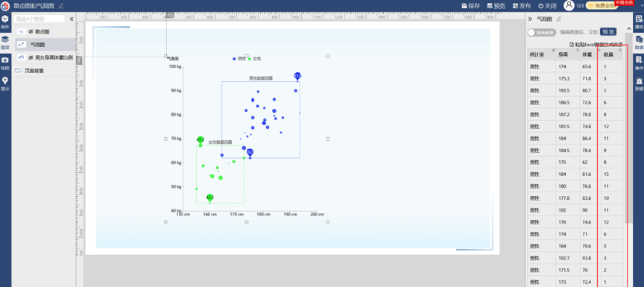
Task: Click the weight cell 65.6
Action: (x=590, y=66)
